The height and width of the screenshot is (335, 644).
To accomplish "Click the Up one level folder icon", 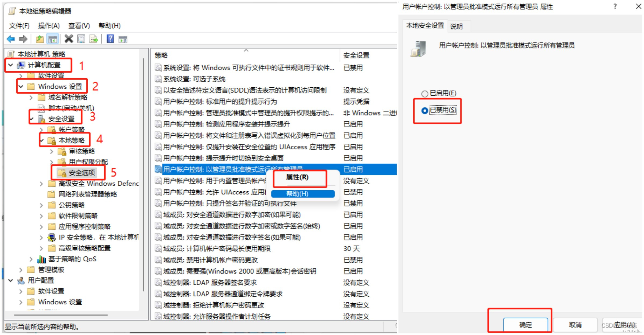I will (x=40, y=39).
